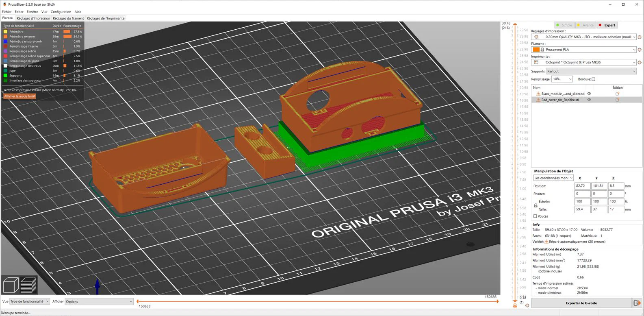Image resolution: width=644 pixels, height=316 pixels.
Task: Switch to Simple mode
Action: tap(564, 25)
